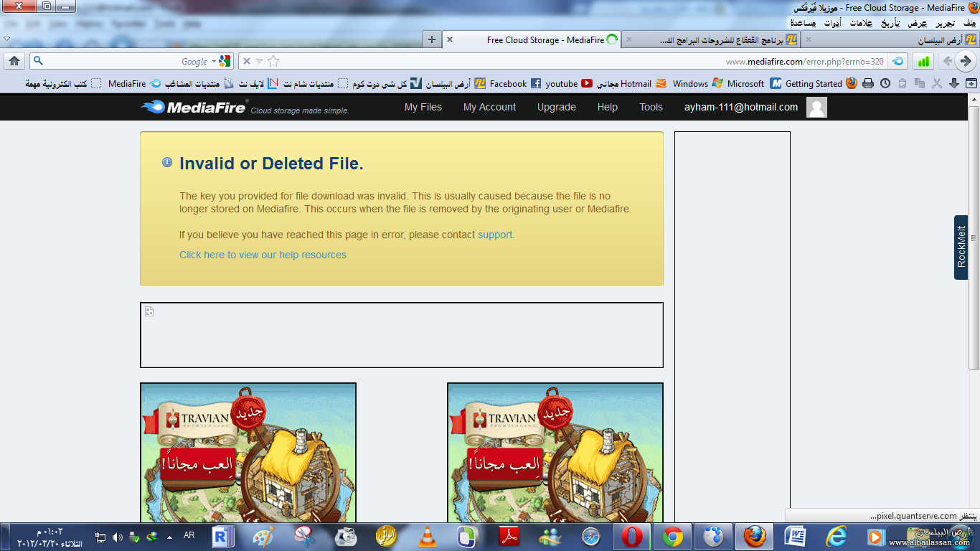
Task: Open the URL history dropdown arrow
Action: pyautogui.click(x=260, y=62)
